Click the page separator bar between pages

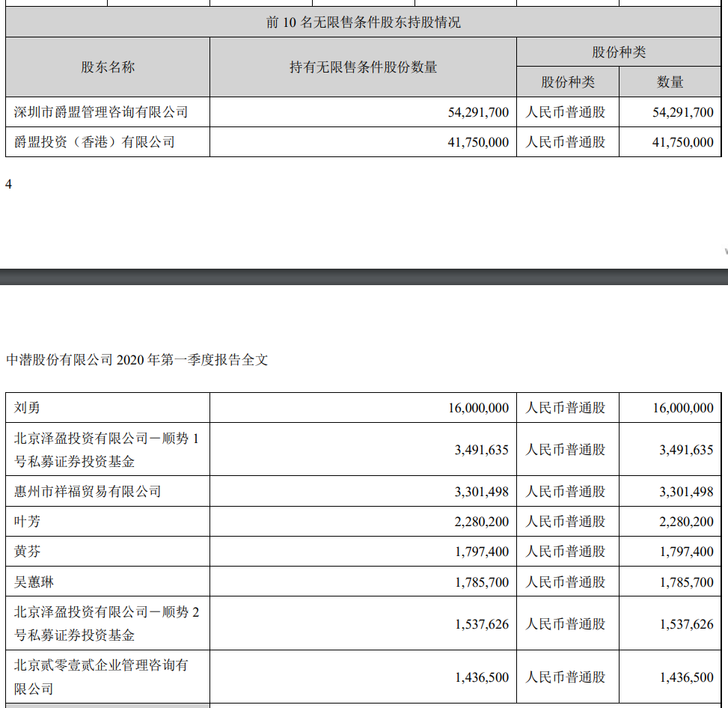[x=364, y=276]
